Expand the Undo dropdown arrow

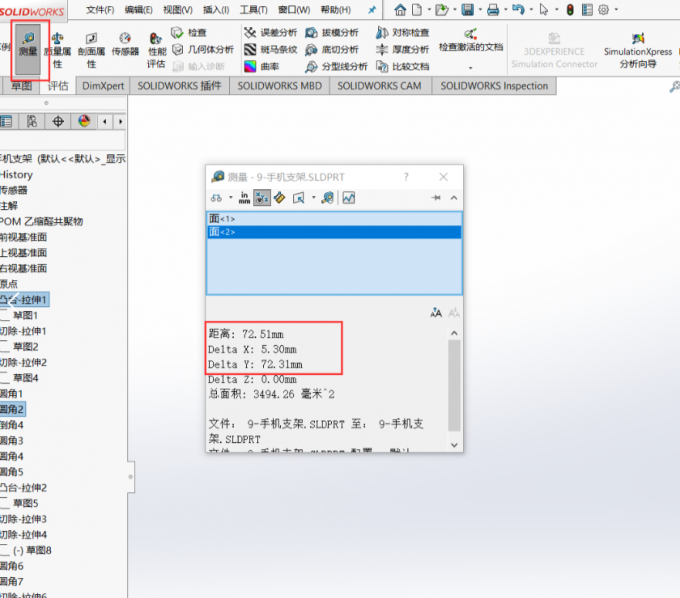tap(531, 10)
